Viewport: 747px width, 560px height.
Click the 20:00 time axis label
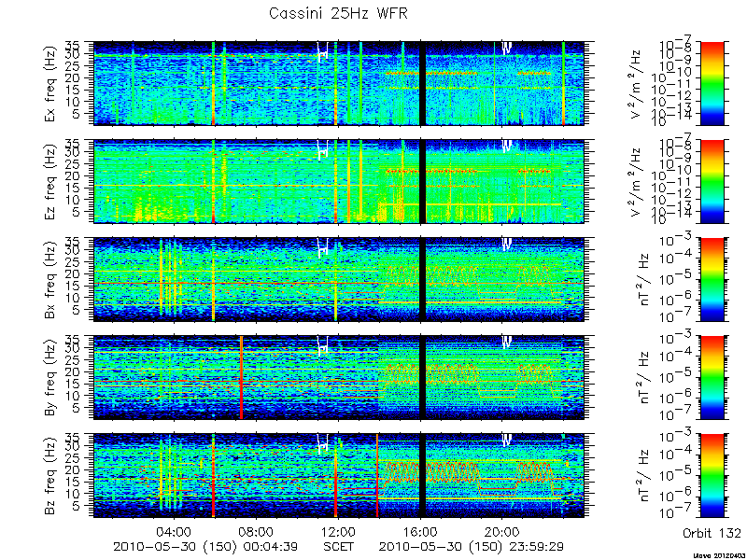(x=502, y=532)
